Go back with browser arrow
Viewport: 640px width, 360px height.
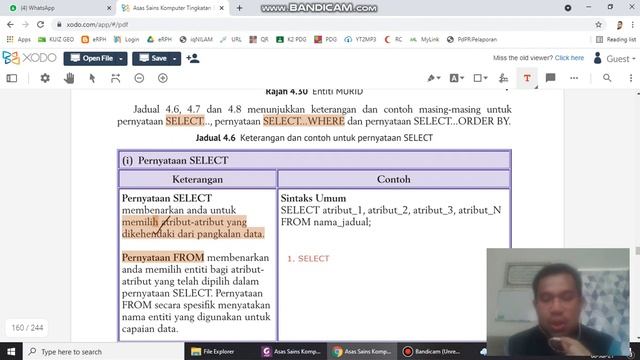(10, 24)
